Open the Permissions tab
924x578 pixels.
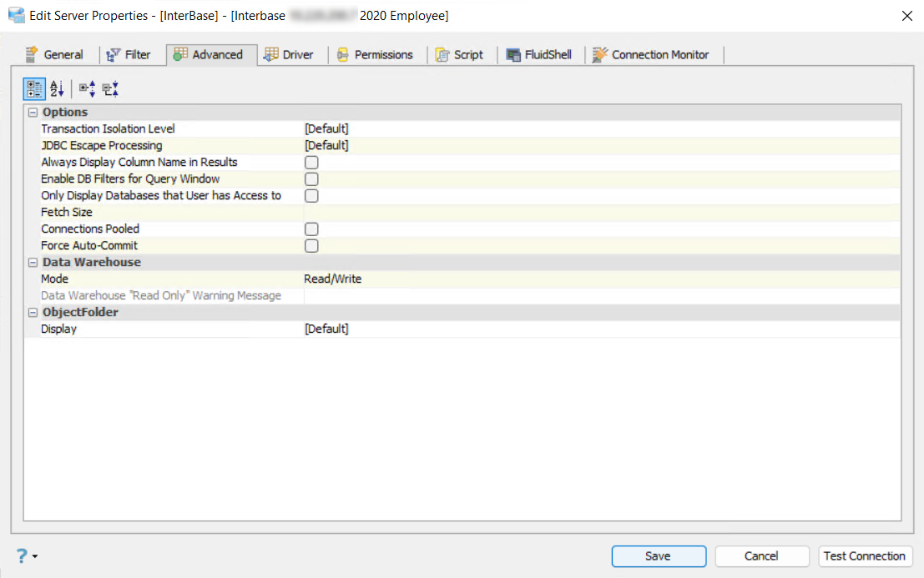376,55
